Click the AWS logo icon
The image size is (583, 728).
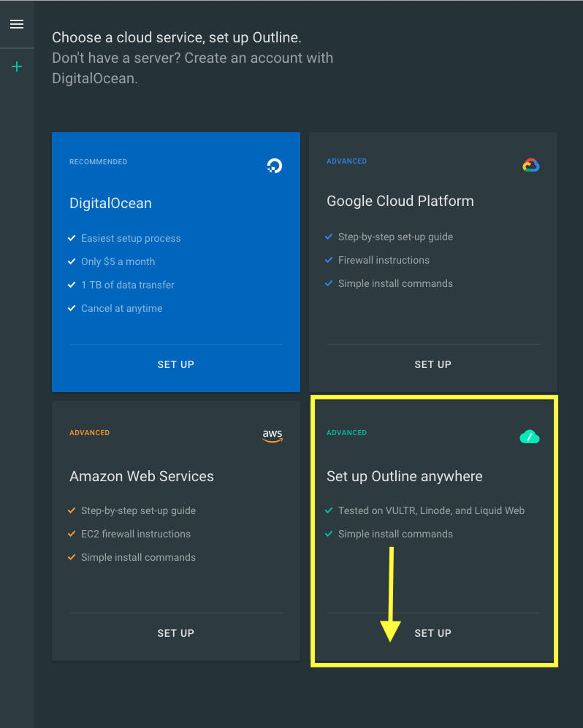[x=273, y=435]
